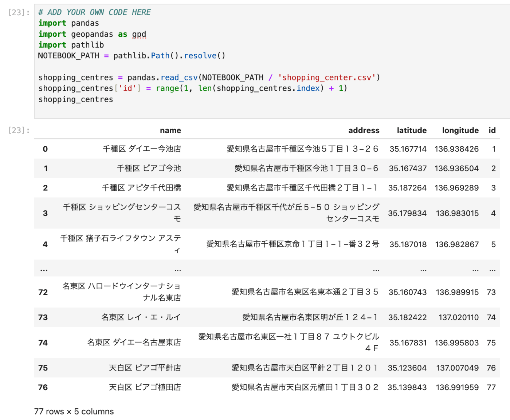Click longitude value 136.969289

456,188
